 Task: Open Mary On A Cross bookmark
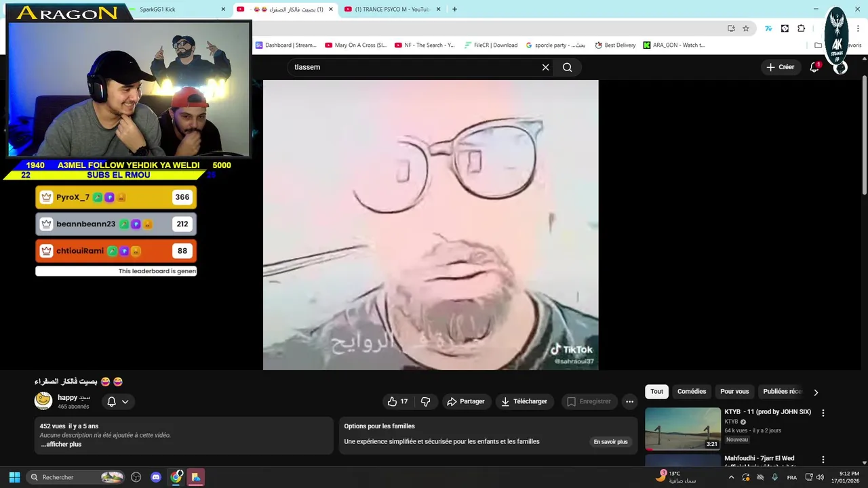pyautogui.click(x=356, y=45)
